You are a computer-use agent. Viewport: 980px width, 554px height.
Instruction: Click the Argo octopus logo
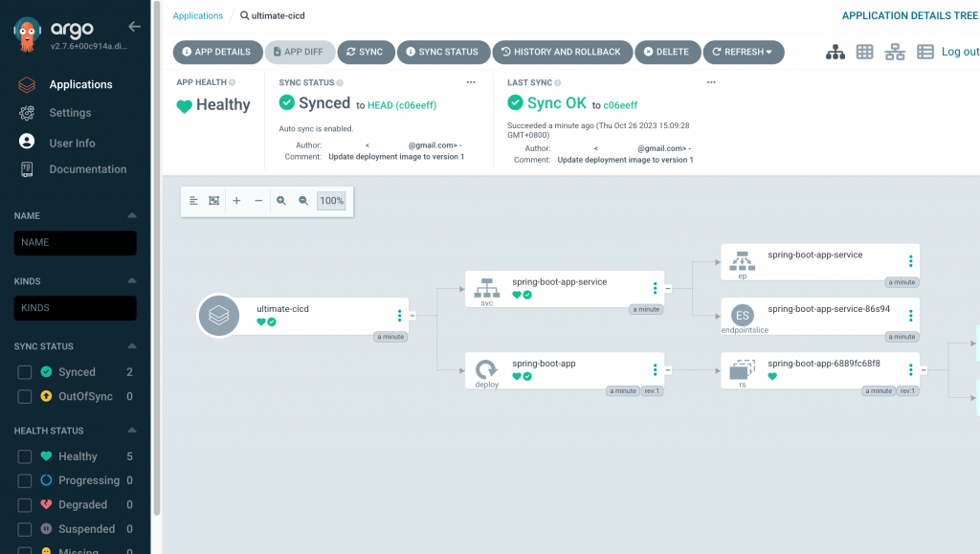point(27,33)
